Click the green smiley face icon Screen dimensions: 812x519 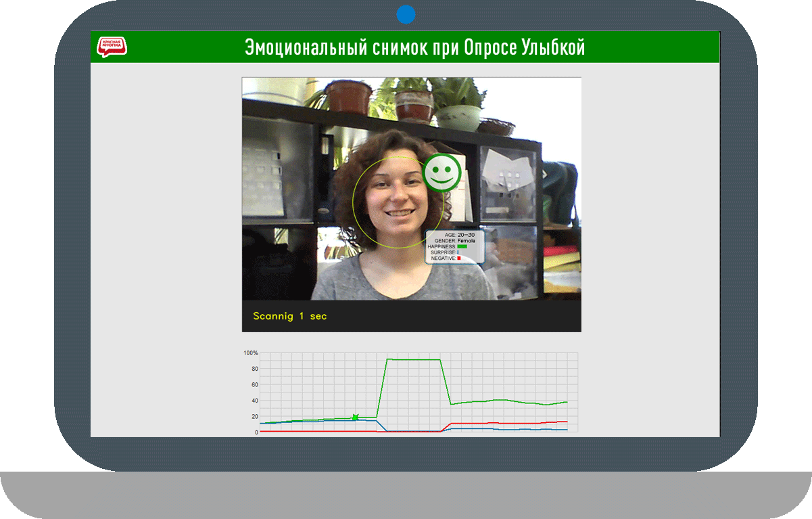tap(441, 172)
